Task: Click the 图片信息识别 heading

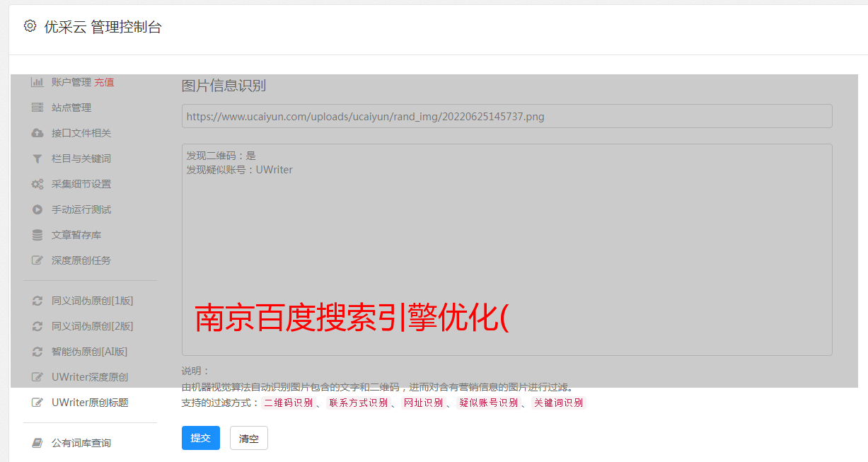Action: 224,86
